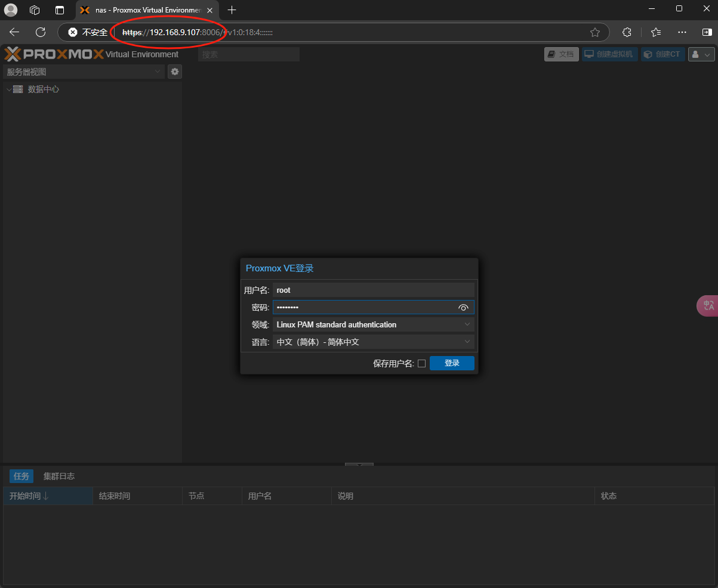Screen dimensions: 718x588
Task: Open browser settings and more menu
Action: 683,32
